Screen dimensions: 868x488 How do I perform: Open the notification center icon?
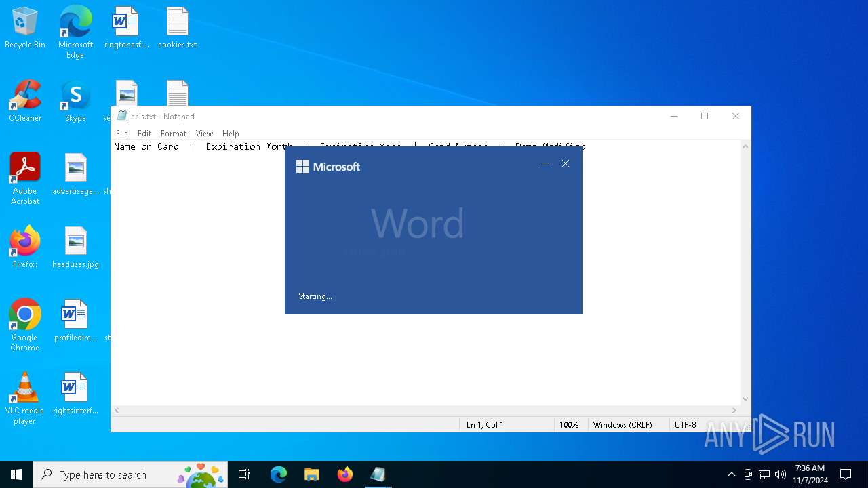(846, 474)
